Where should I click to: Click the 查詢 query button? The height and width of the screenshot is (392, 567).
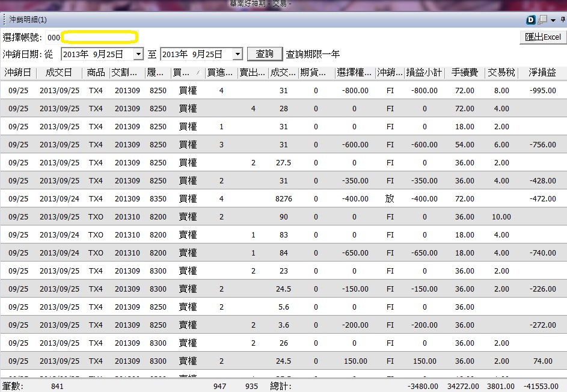[x=265, y=54]
